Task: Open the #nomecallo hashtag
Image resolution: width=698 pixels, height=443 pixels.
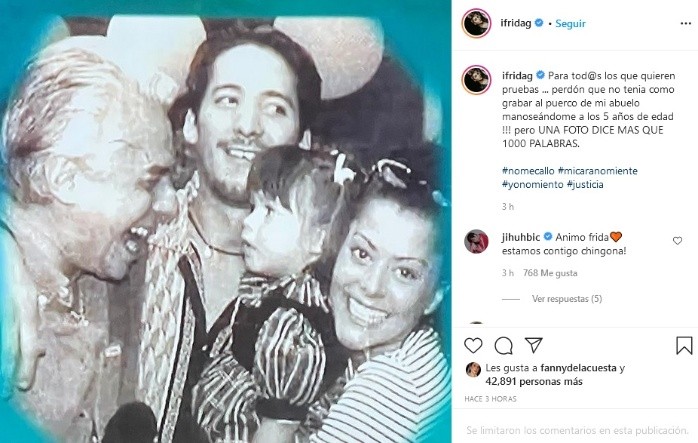Action: point(528,171)
